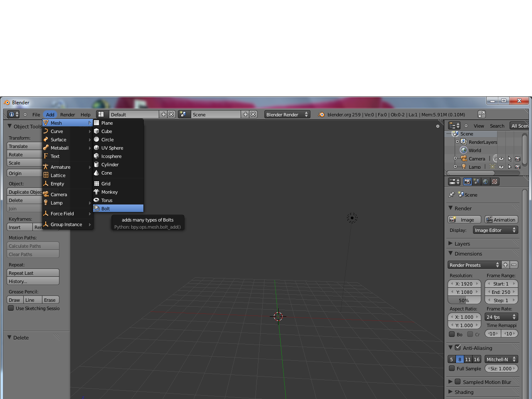Viewport: 532px width, 399px height.
Task: Hide the Lamp object in outliner
Action: (x=501, y=167)
